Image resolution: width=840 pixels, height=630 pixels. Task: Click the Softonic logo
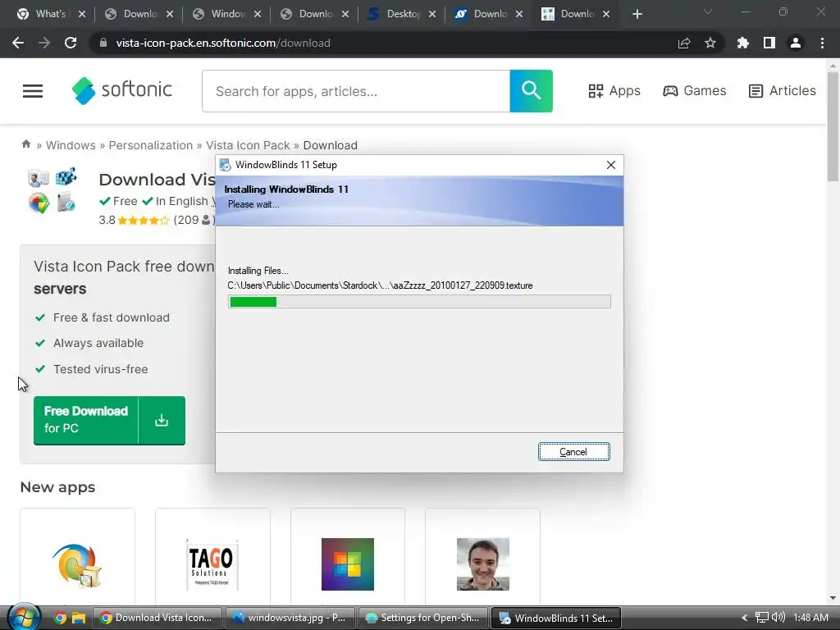tap(122, 90)
